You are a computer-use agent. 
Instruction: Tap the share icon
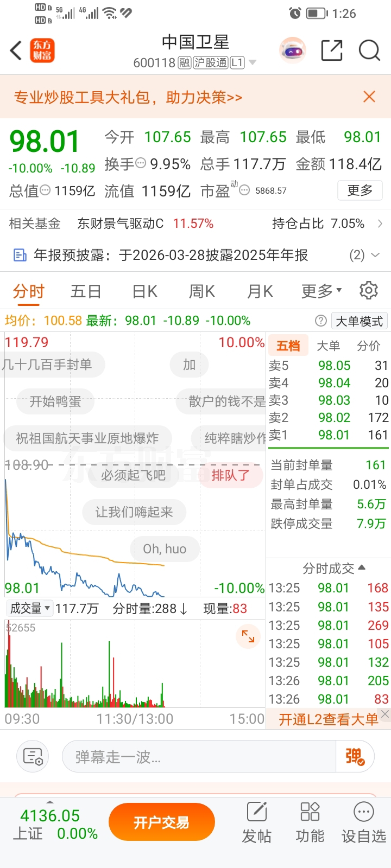[332, 50]
